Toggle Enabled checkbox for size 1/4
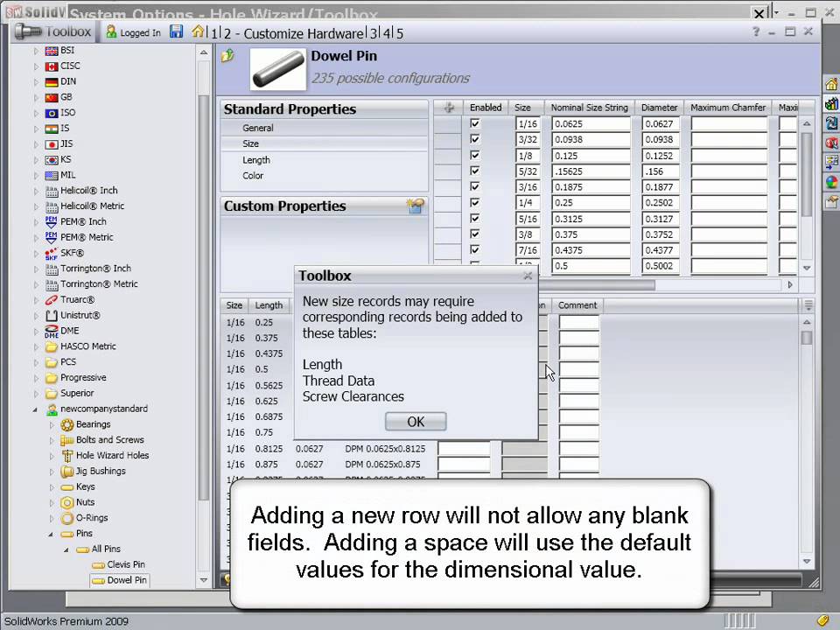 click(474, 202)
